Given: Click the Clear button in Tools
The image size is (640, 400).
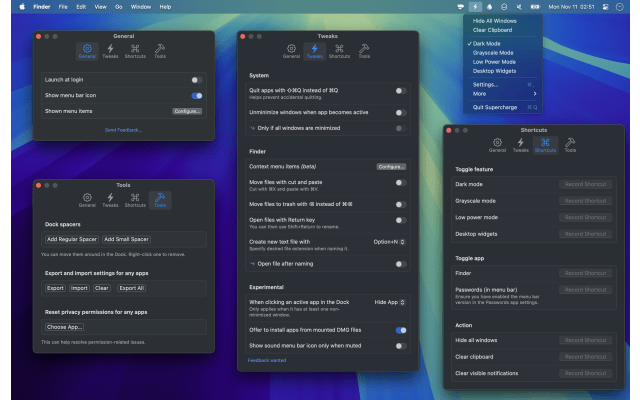Looking at the screenshot, I should tap(102, 288).
